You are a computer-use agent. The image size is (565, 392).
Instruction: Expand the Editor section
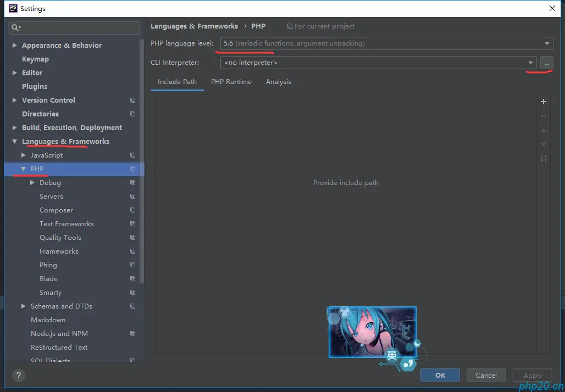(15, 72)
